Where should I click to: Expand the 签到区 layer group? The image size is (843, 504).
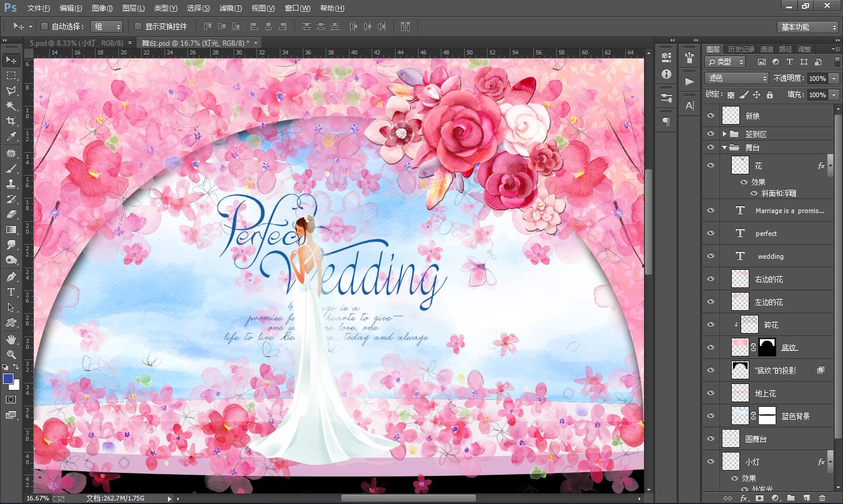click(724, 134)
